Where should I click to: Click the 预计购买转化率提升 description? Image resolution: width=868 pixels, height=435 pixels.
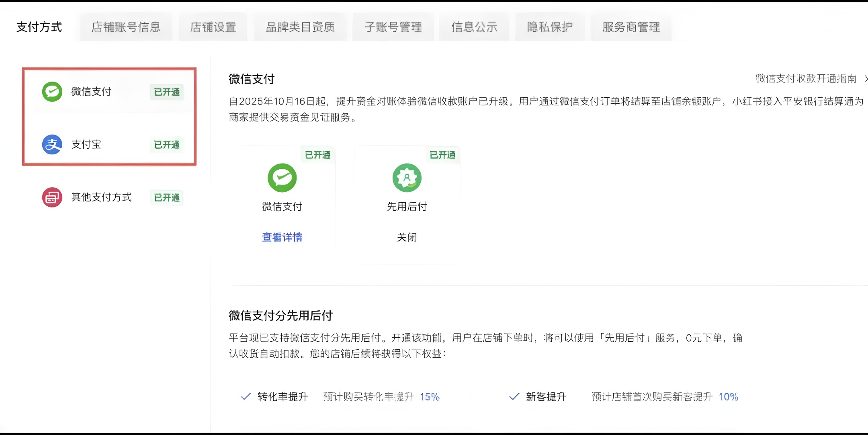tap(368, 397)
